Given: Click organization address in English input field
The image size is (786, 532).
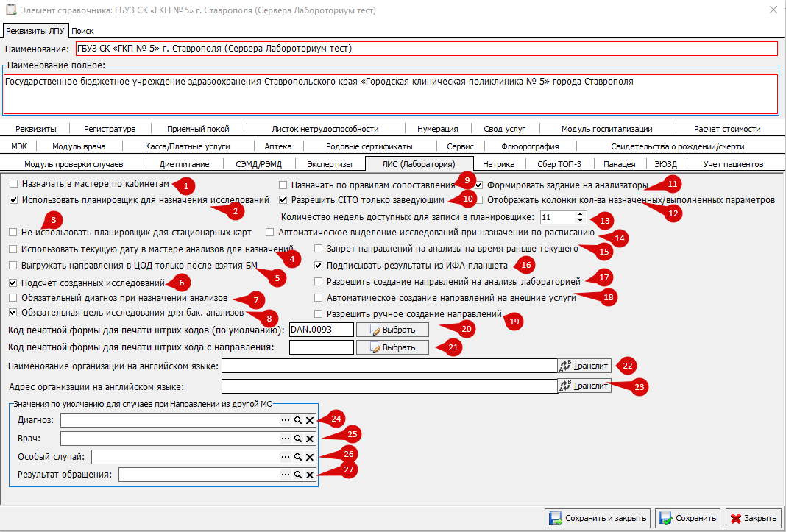Looking at the screenshot, I should (389, 386).
